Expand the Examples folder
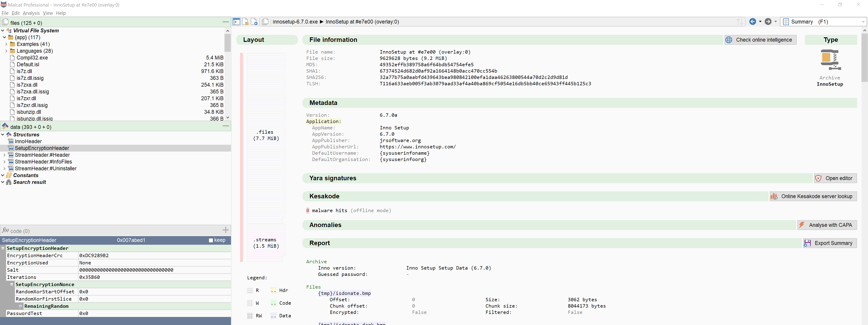 [x=6, y=44]
